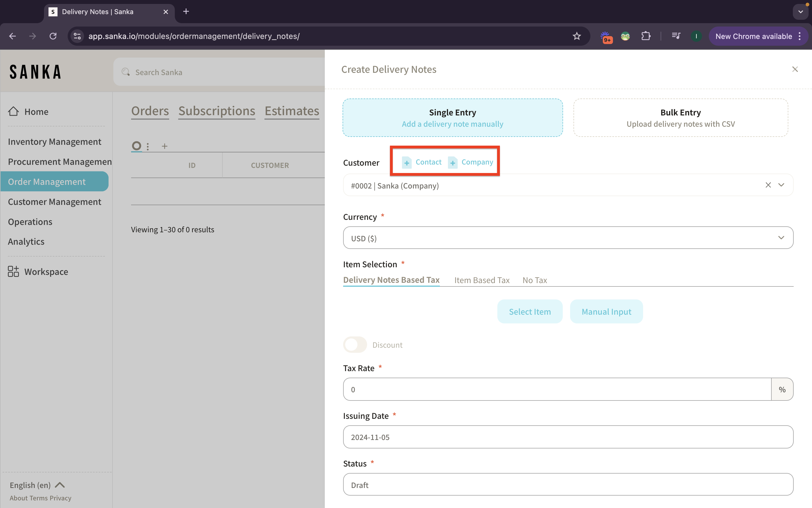This screenshot has height=508, width=812.
Task: Open the Orders tab
Action: [x=150, y=111]
